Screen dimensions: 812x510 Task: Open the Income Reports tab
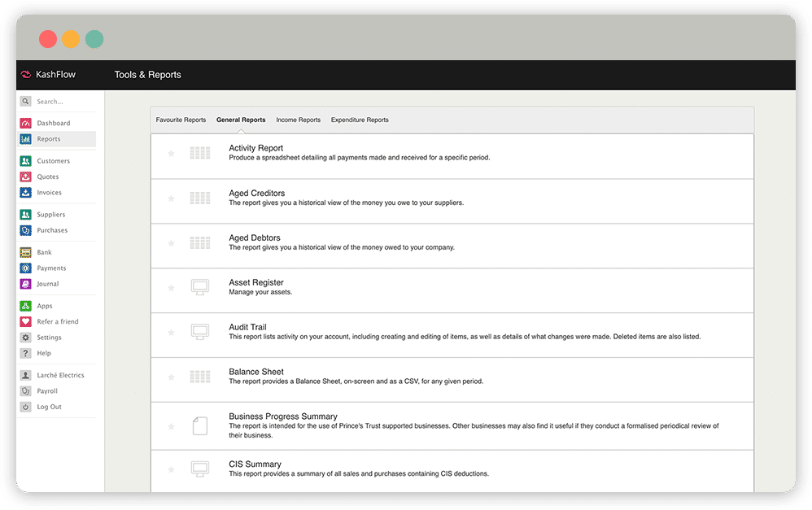pyautogui.click(x=298, y=120)
